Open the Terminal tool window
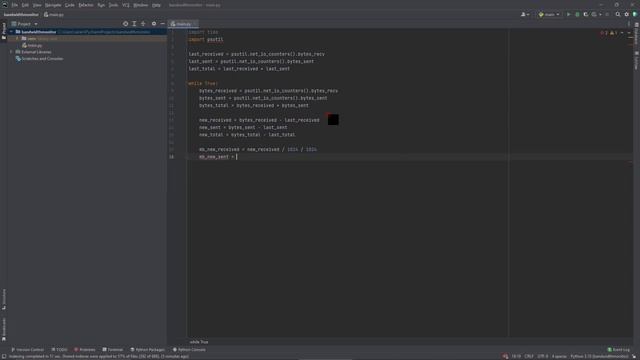 tap(113, 350)
